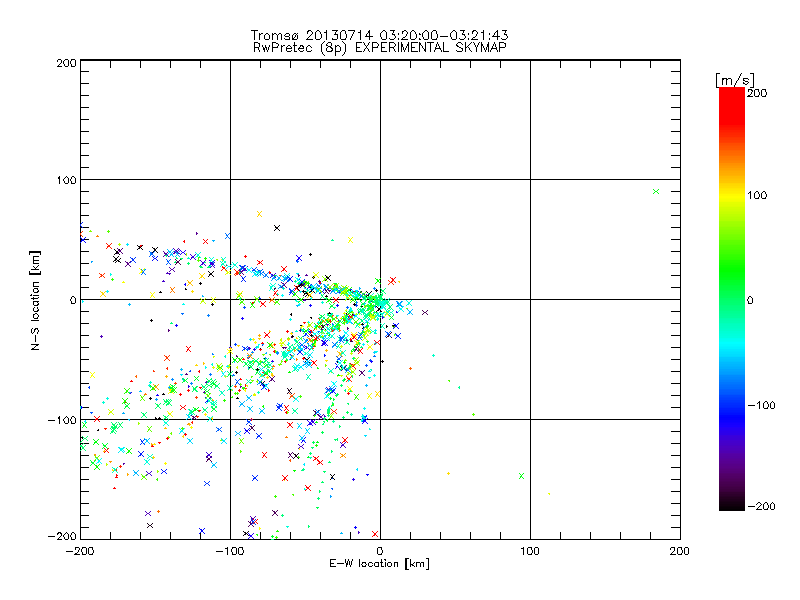Click the y-axis tick label '-100'
Image resolution: width=800 pixels, height=600 pixels.
click(x=63, y=420)
